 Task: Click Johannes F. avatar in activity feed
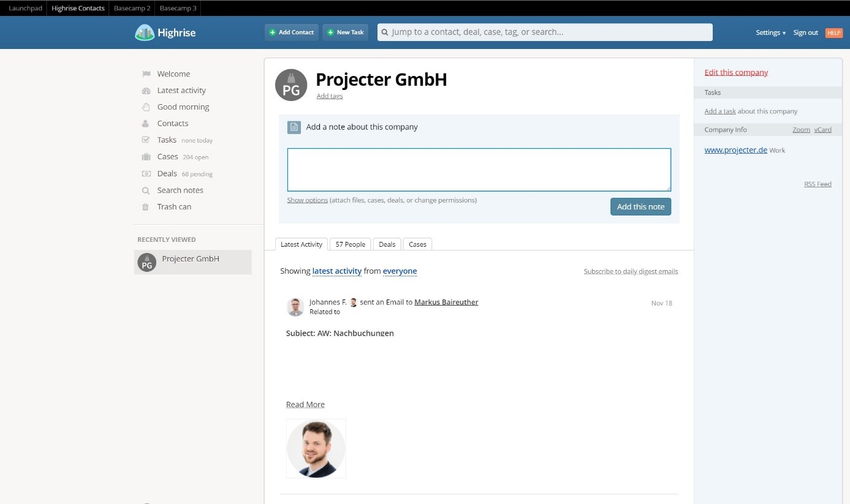click(295, 307)
